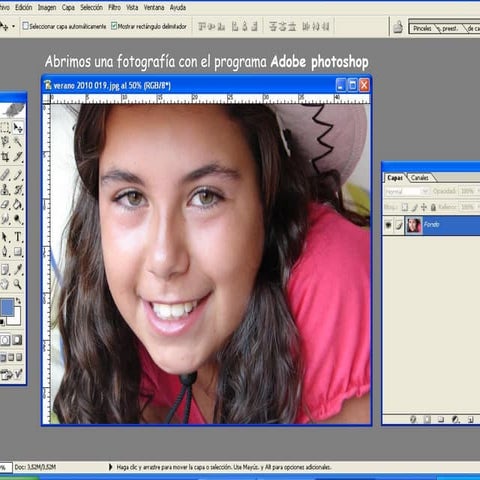Click the foreground blue color swatch
Viewport: 480px width, 480px height.
coord(7,307)
